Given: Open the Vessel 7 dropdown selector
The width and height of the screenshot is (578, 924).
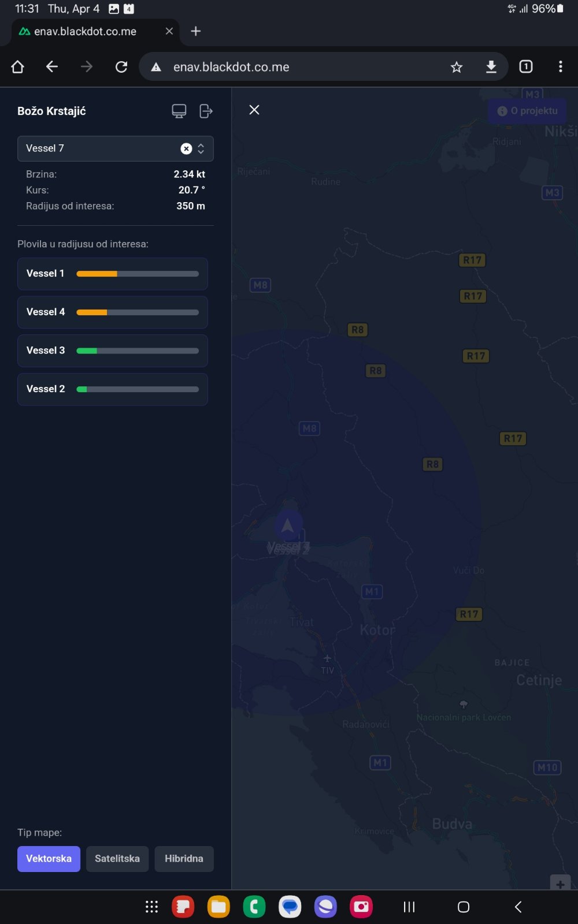Looking at the screenshot, I should tap(201, 148).
